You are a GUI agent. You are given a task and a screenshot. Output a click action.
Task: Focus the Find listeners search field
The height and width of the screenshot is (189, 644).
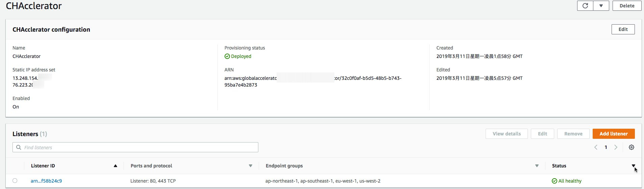pos(135,147)
